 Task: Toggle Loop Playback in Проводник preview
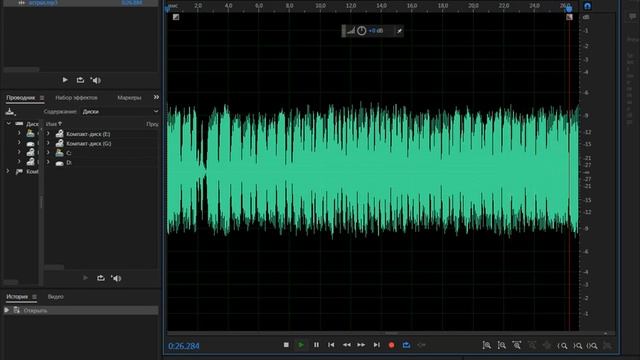click(x=101, y=278)
